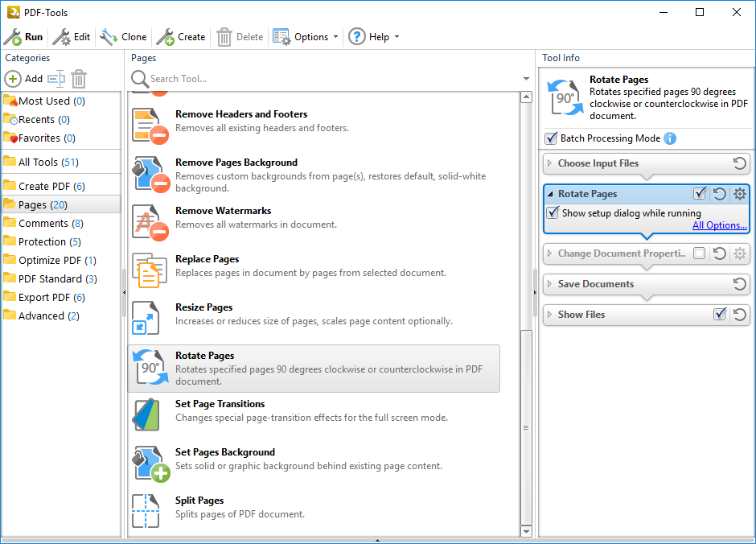Image resolution: width=756 pixels, height=544 pixels.
Task: Clone the selected tool
Action: [123, 37]
